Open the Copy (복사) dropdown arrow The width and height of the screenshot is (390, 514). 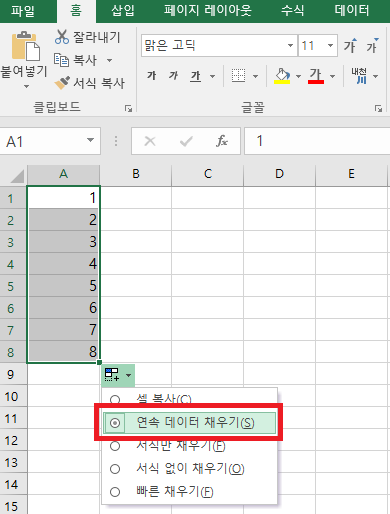click(109, 61)
